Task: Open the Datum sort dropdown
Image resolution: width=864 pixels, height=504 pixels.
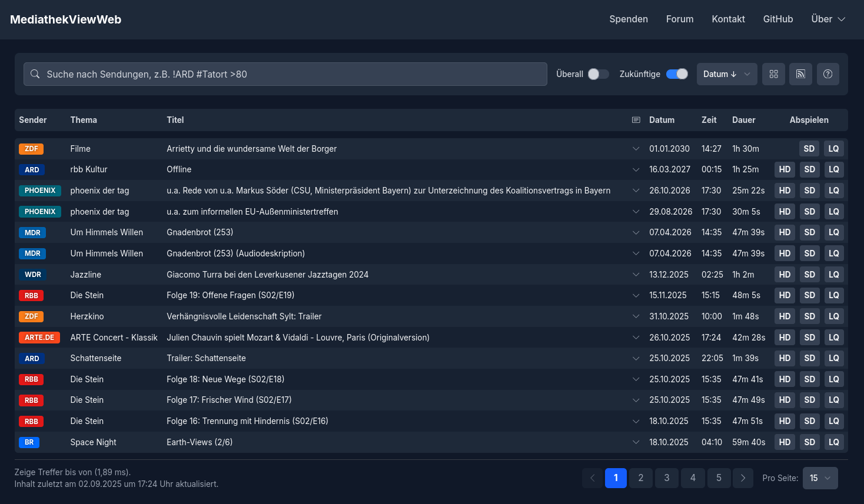Action: tap(727, 74)
